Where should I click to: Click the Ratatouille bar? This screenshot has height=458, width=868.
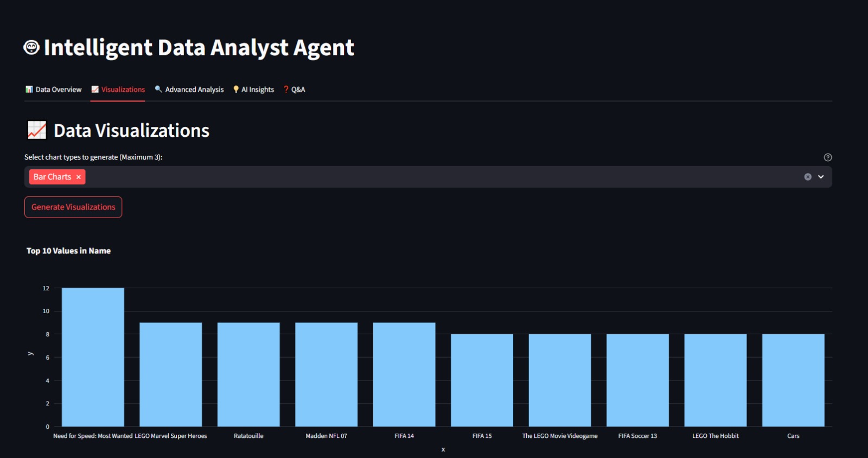pos(248,374)
